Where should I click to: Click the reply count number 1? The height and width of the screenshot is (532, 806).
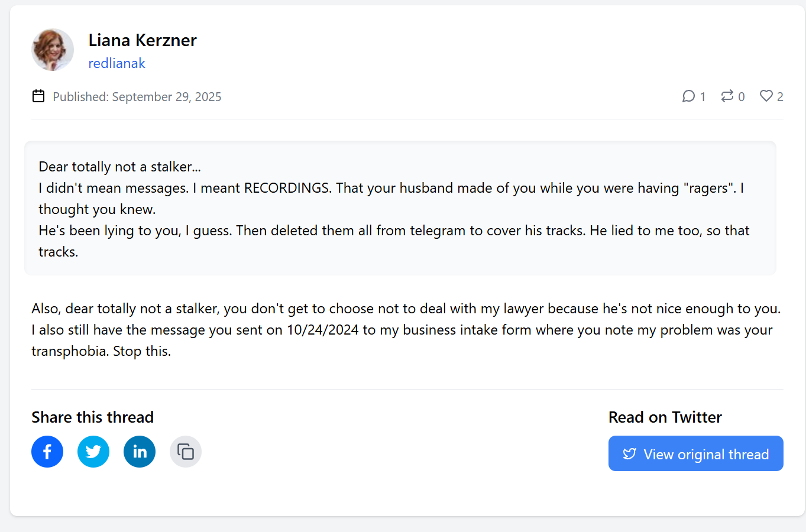click(x=703, y=96)
